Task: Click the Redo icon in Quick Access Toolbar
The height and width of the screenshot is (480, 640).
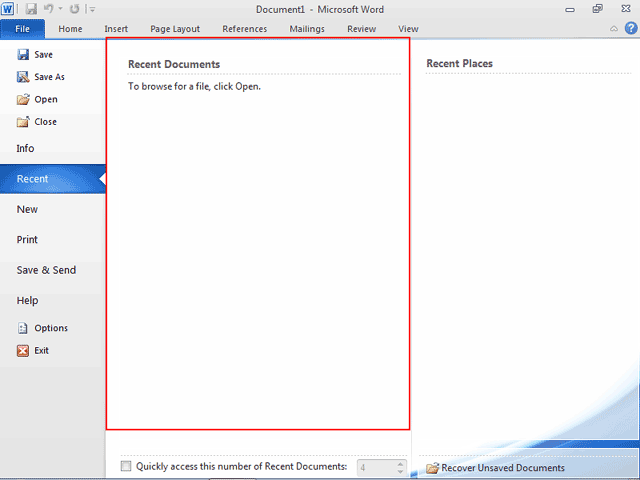Action: [x=74, y=9]
